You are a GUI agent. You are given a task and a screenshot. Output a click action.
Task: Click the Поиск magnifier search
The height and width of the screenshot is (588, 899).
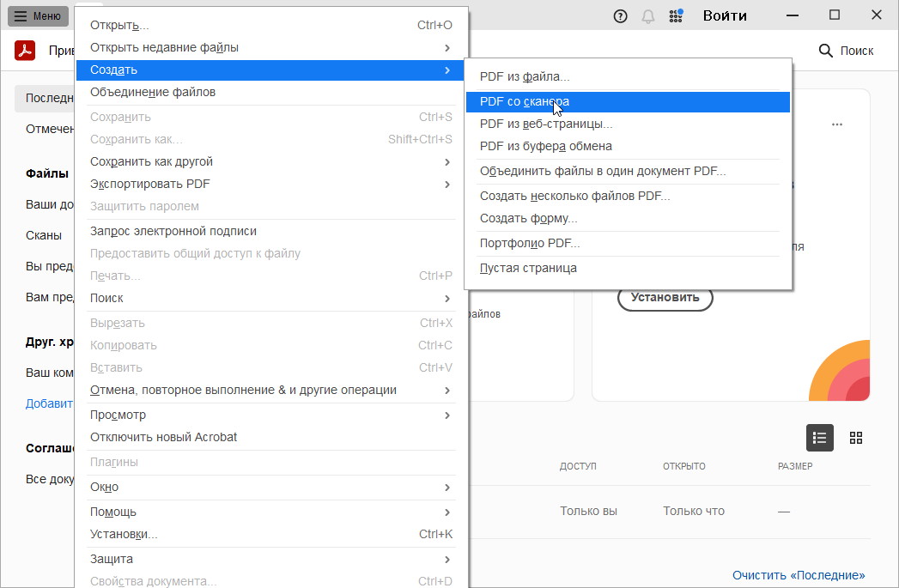(846, 51)
